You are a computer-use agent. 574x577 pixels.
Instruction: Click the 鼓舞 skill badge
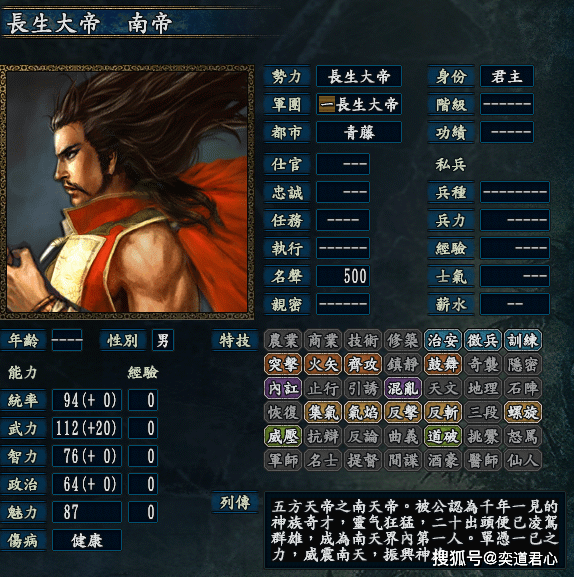click(443, 364)
